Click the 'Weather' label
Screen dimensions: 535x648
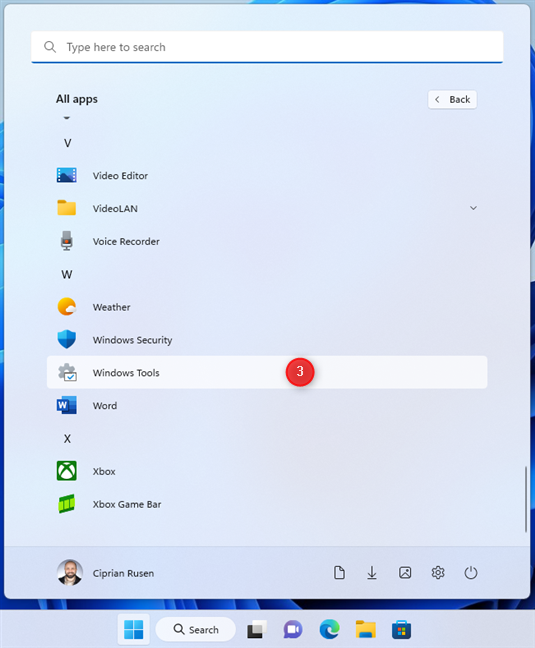tap(112, 307)
